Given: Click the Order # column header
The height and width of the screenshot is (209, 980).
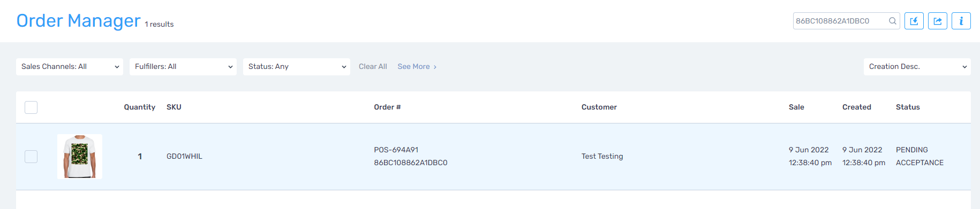Looking at the screenshot, I should click(387, 107).
